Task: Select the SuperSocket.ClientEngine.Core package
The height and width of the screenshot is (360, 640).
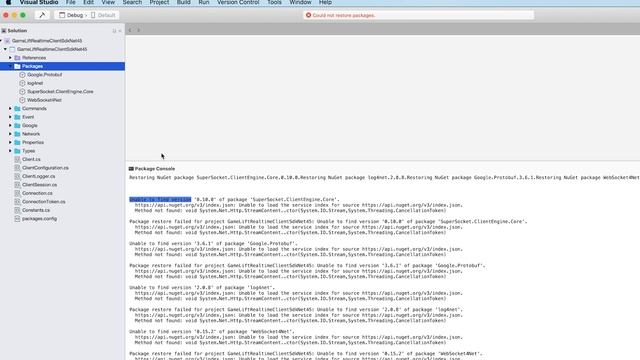Action: 60,91
